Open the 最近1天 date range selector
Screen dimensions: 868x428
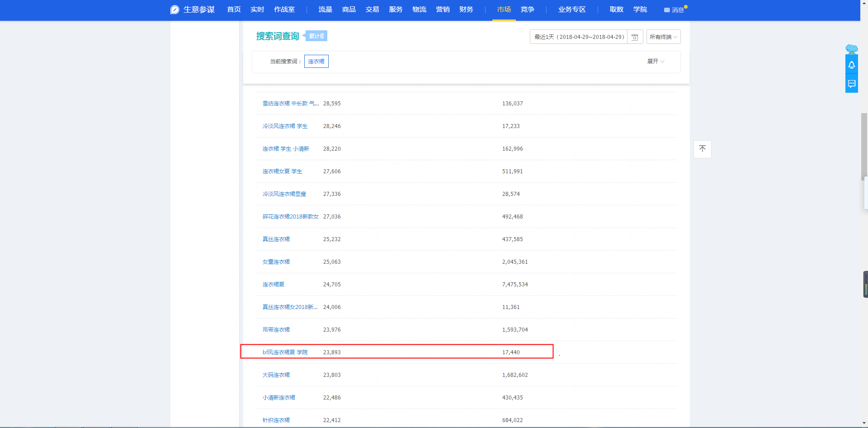(579, 37)
